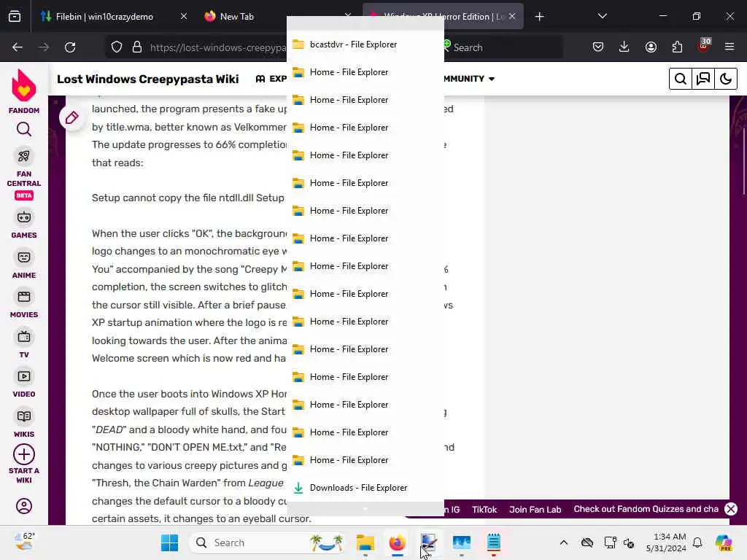Open a new tab with plus button
Screen dimensions: 747x560
pos(539,17)
